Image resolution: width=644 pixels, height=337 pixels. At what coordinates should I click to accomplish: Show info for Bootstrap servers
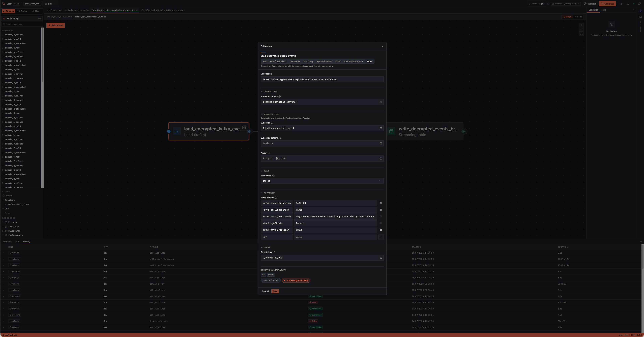(279, 96)
